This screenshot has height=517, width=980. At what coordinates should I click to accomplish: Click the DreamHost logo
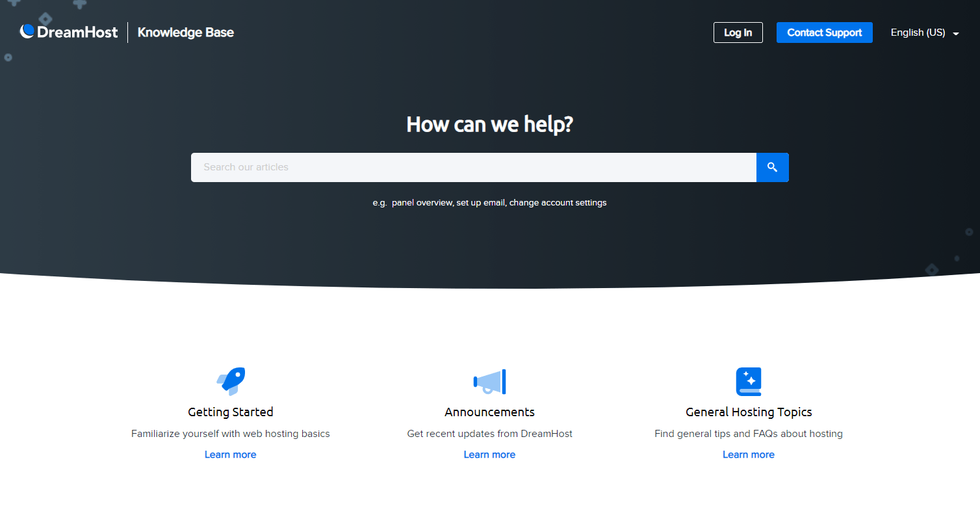[69, 32]
